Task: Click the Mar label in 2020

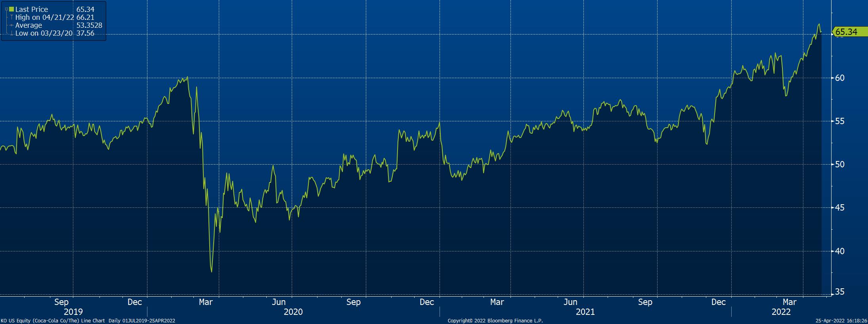Action: point(206,302)
